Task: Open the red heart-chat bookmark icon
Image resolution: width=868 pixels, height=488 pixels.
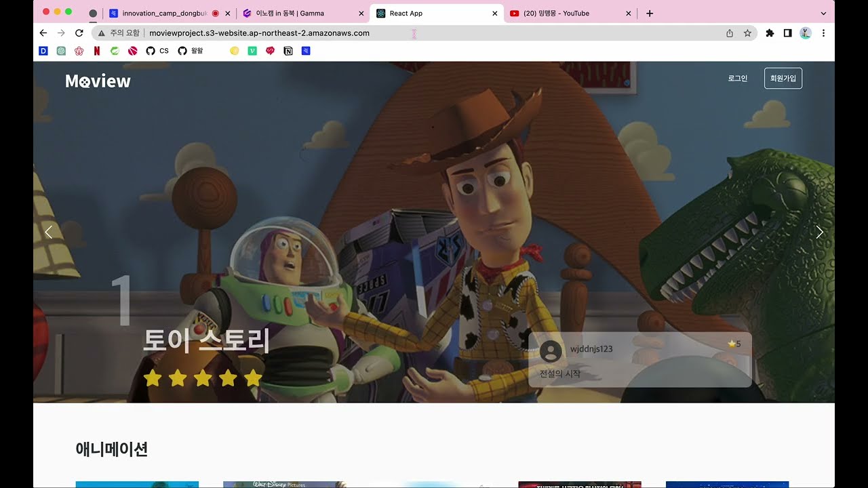Action: point(270,51)
